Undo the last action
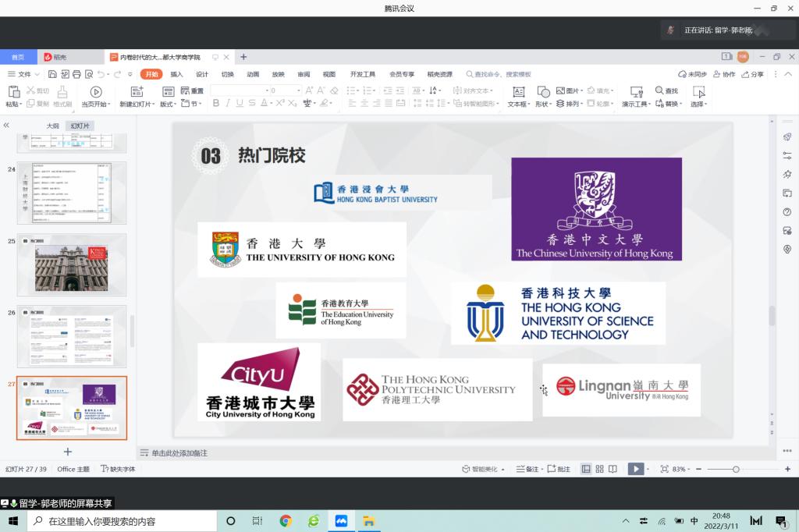Viewport: 799px width, 532px height. coord(101,74)
